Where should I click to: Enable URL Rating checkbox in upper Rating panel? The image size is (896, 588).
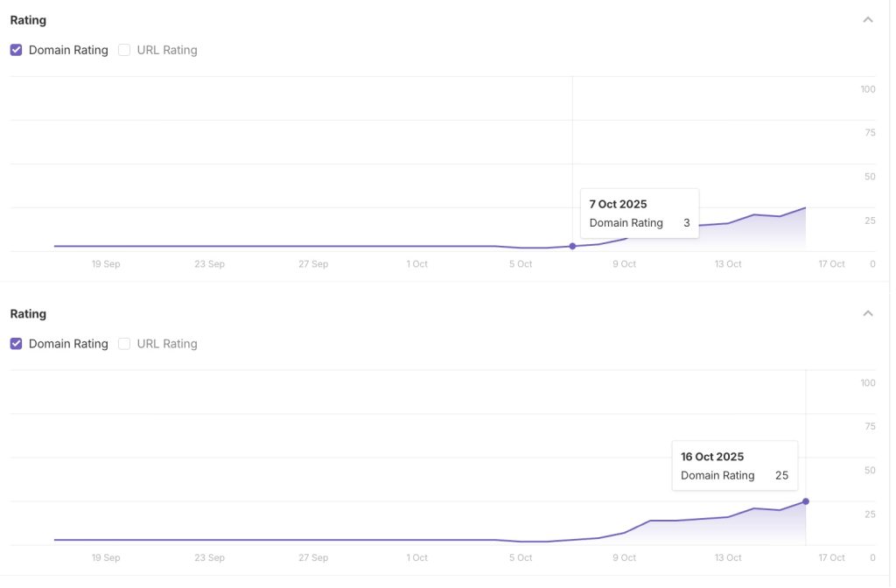click(x=124, y=50)
